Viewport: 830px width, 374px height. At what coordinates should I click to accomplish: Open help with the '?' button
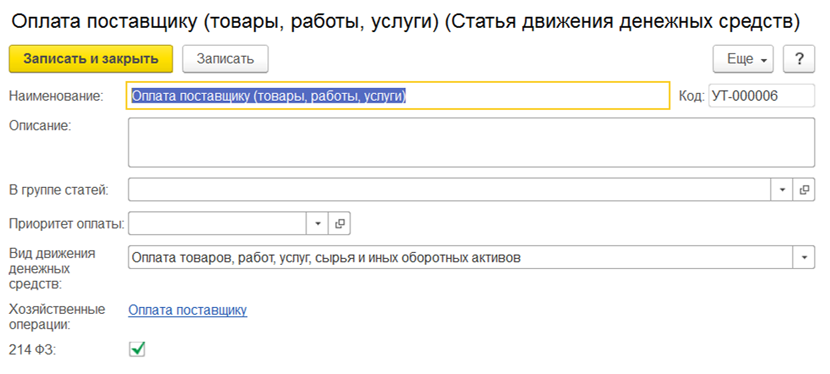pyautogui.click(x=799, y=59)
